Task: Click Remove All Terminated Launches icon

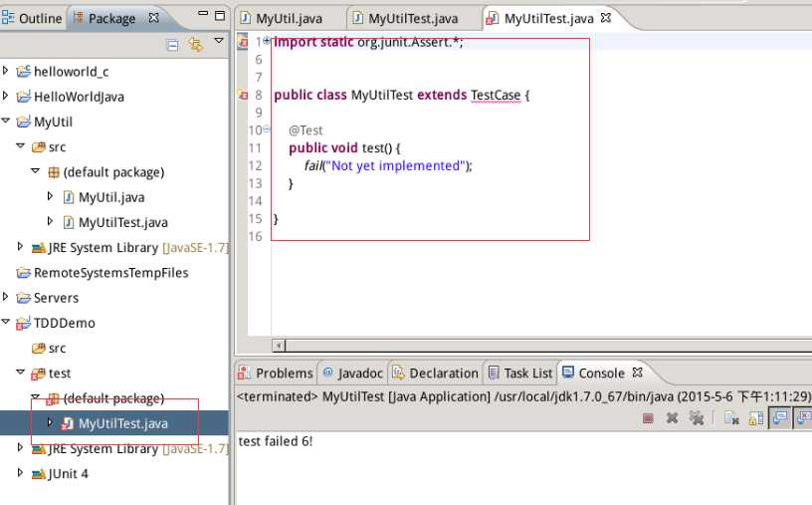Action: click(x=697, y=418)
